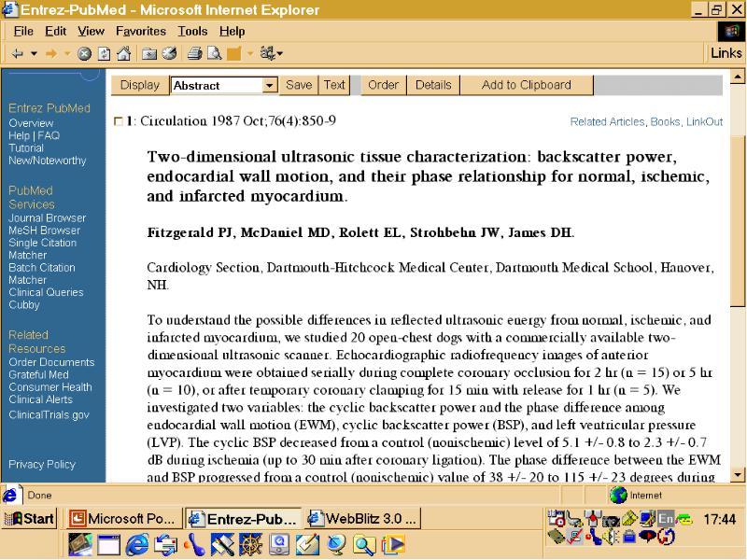Expand the dropdown arrow next to orange icon
This screenshot has width=747, height=560.
tap(249, 54)
